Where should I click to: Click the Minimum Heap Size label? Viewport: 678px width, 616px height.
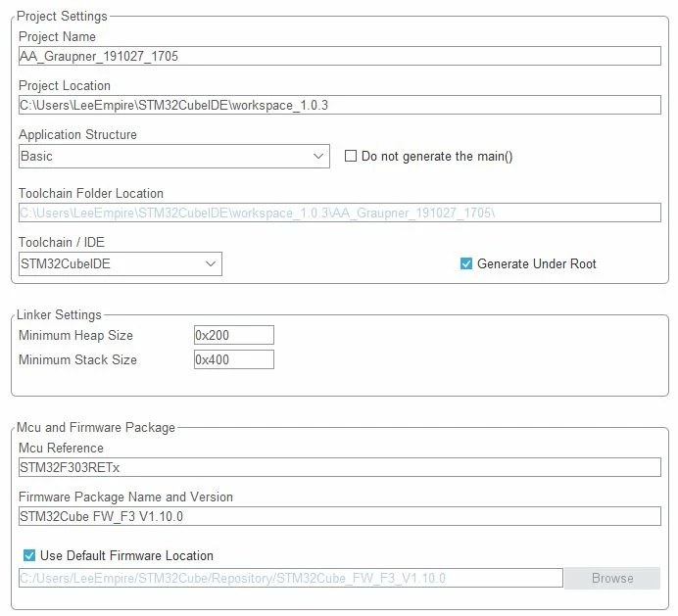point(75,335)
